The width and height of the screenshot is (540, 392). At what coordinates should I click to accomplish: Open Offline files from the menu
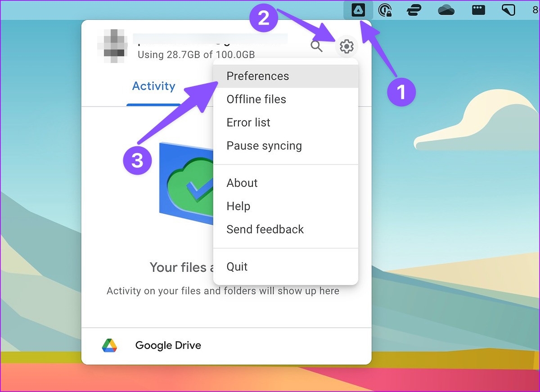256,99
